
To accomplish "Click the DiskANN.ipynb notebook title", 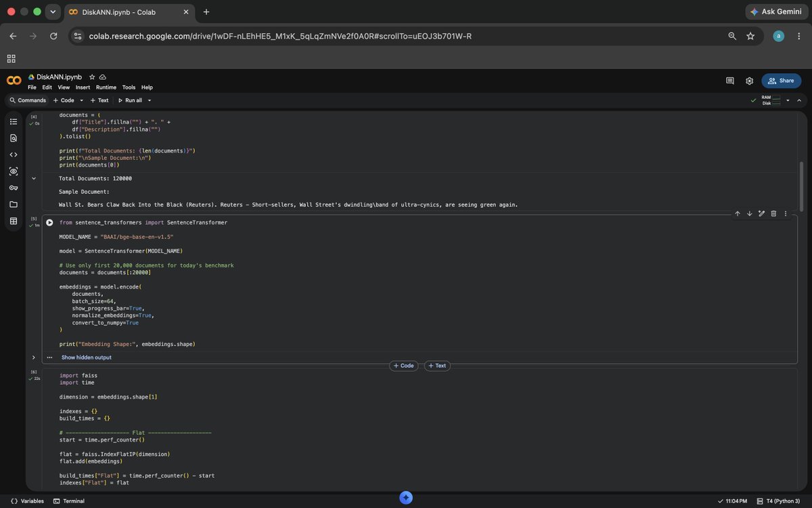I will click(59, 77).
